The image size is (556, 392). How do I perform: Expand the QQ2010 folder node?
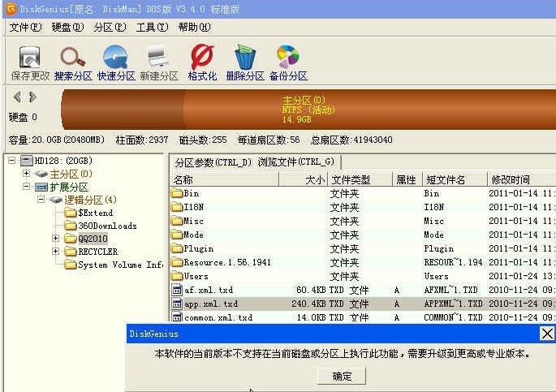tap(55, 238)
